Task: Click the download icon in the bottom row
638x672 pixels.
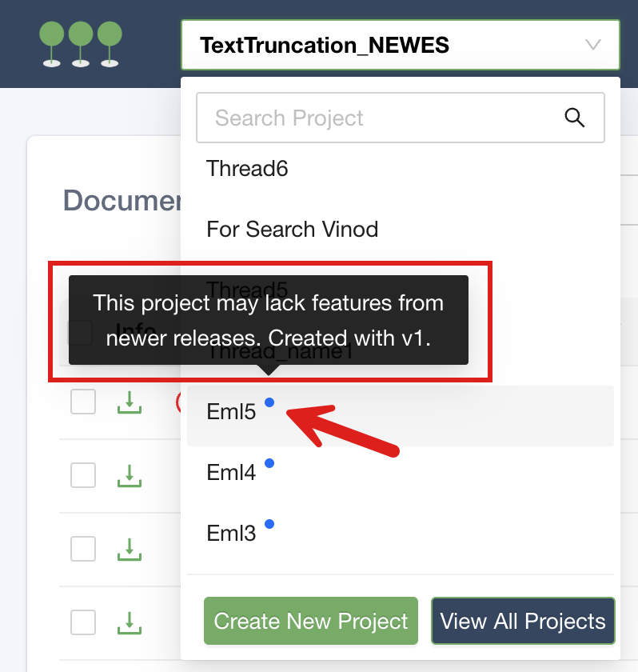Action: click(x=130, y=622)
